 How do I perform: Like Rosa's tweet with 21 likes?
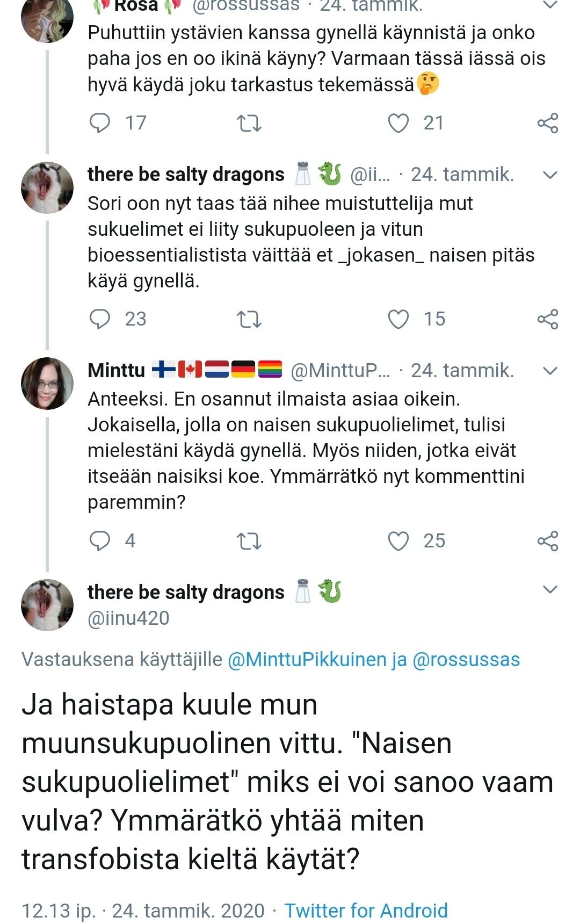point(398,123)
